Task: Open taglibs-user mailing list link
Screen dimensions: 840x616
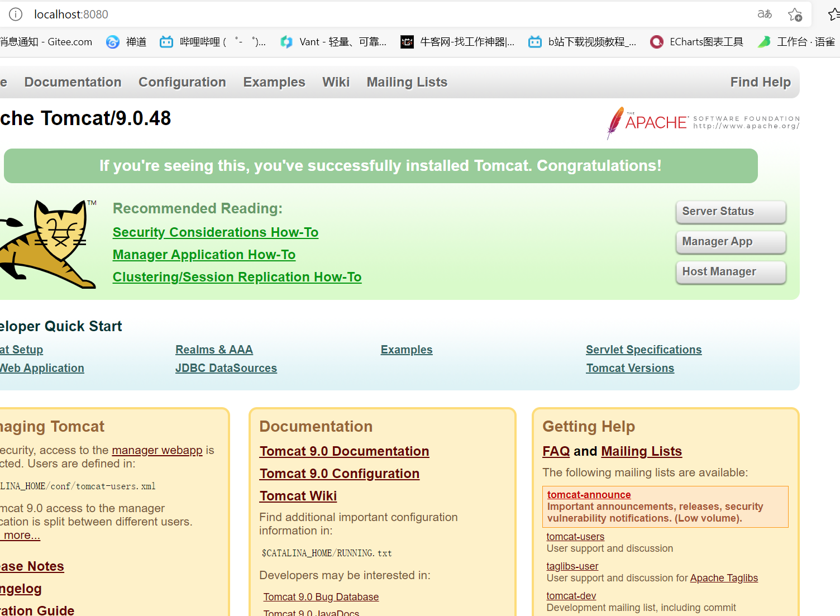Action: (572, 566)
